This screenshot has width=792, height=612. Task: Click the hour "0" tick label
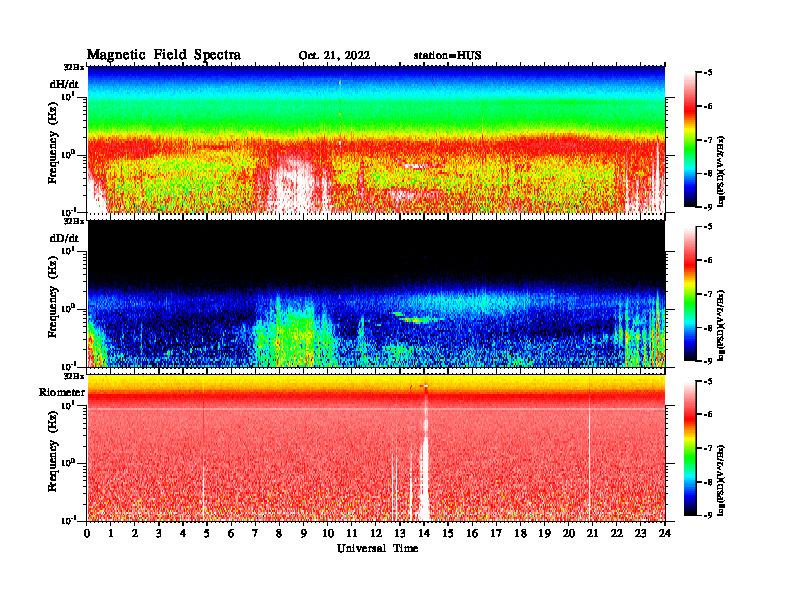(x=87, y=534)
